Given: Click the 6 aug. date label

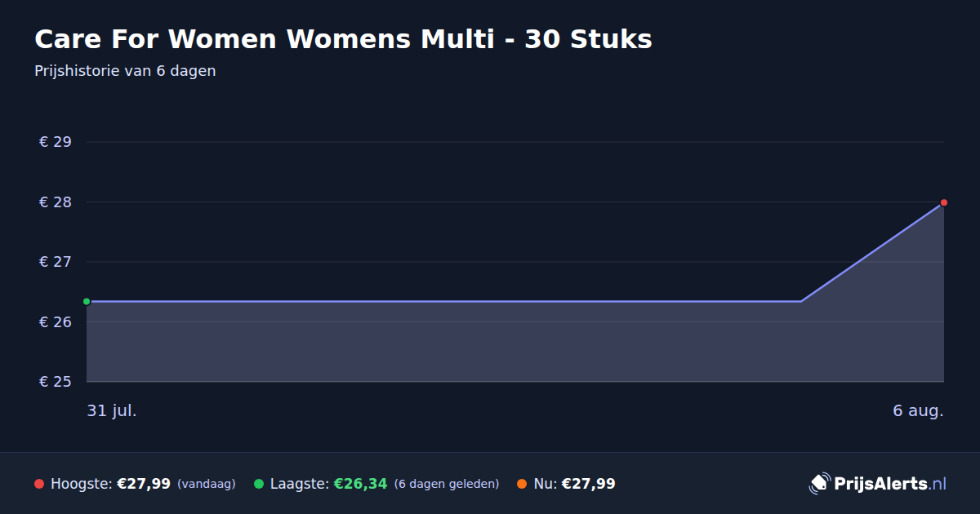Looking at the screenshot, I should (918, 410).
